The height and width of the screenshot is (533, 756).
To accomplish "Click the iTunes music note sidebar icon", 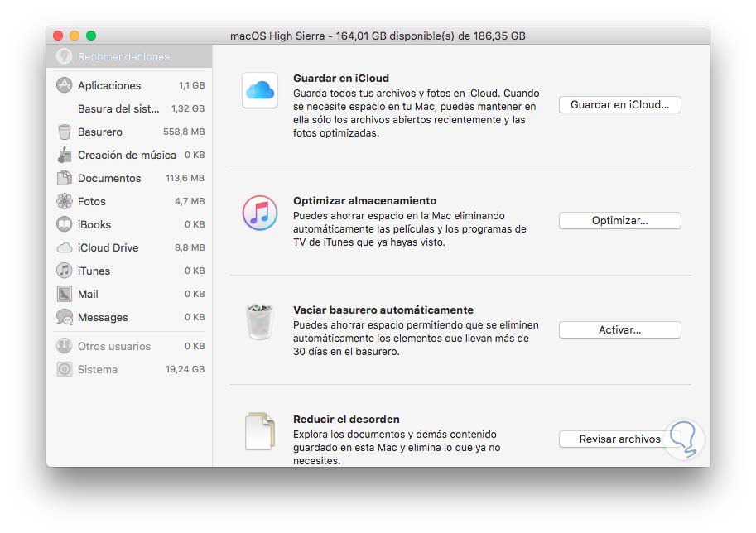I will coord(64,271).
